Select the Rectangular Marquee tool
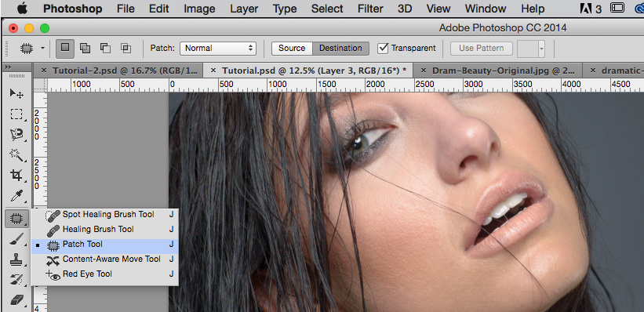 pyautogui.click(x=16, y=114)
